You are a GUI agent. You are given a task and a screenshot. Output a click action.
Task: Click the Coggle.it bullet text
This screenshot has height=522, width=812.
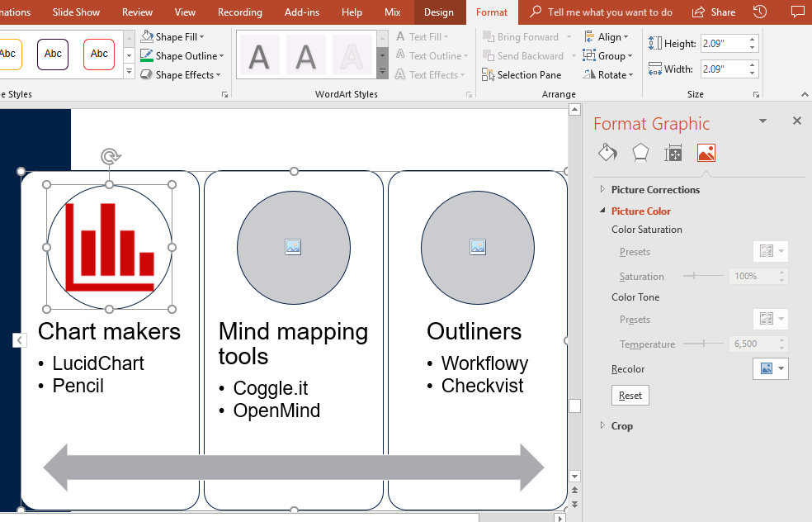pyautogui.click(x=271, y=388)
